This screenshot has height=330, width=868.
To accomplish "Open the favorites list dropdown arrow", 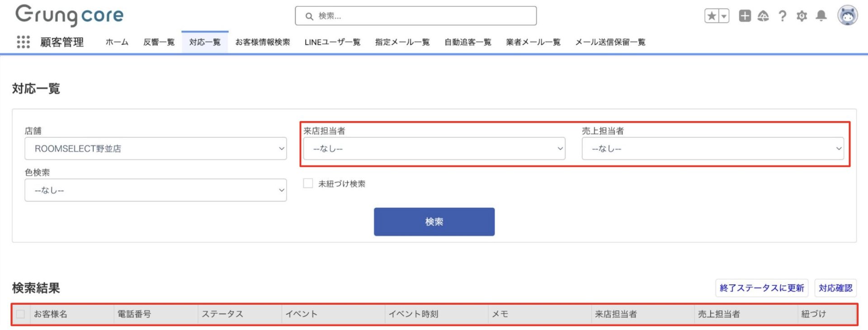I will (724, 16).
